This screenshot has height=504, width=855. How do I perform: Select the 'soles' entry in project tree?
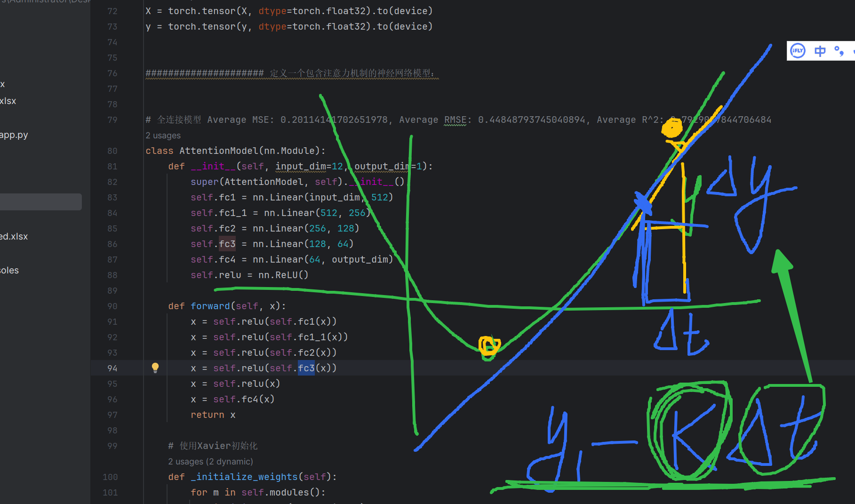click(9, 271)
